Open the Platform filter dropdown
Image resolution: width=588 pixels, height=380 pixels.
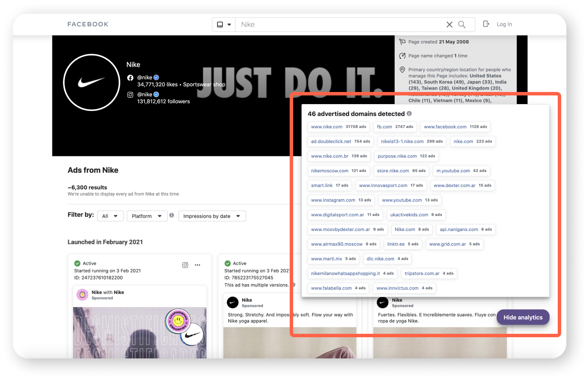point(147,216)
